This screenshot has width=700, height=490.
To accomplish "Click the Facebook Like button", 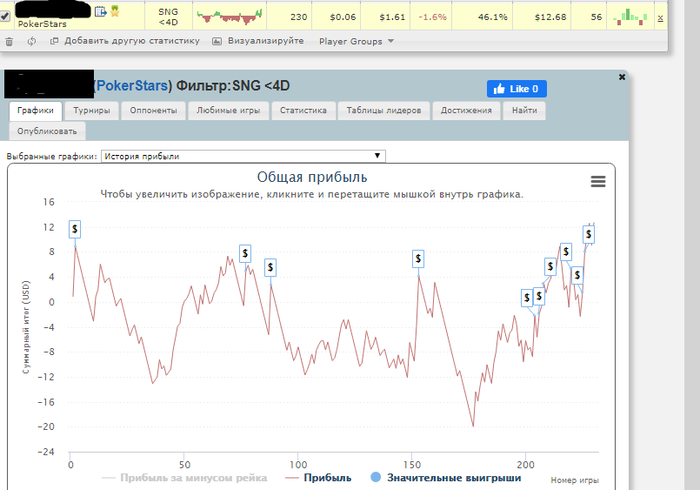I will [x=517, y=89].
